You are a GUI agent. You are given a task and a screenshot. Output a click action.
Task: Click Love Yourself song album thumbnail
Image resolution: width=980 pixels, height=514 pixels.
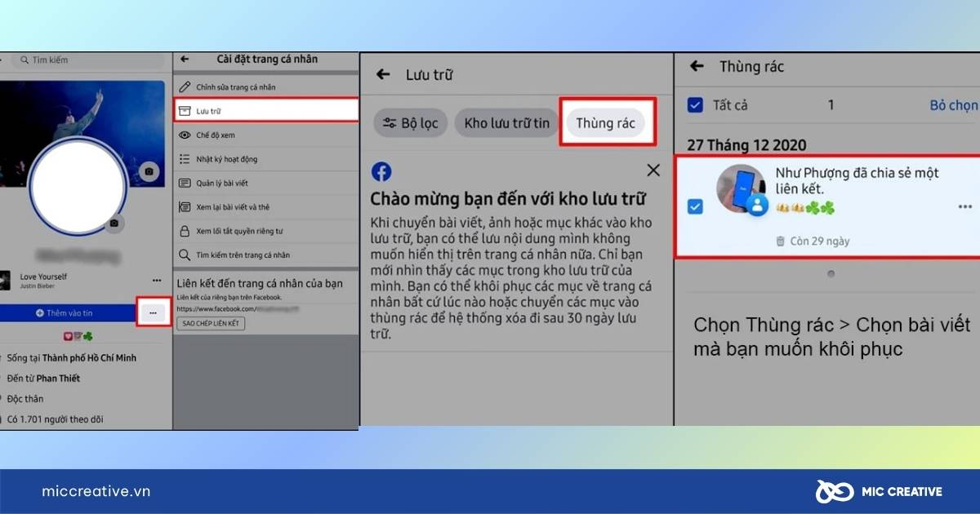coord(5,281)
